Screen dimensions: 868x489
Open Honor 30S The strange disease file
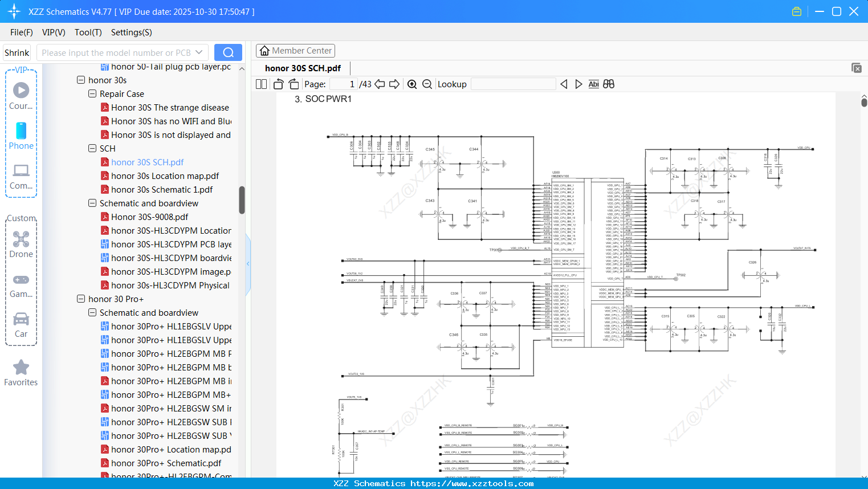click(170, 108)
